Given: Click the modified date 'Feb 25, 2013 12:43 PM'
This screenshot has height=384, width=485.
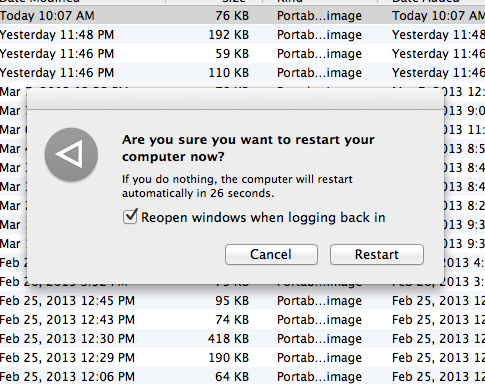Looking at the screenshot, I should 67,320.
